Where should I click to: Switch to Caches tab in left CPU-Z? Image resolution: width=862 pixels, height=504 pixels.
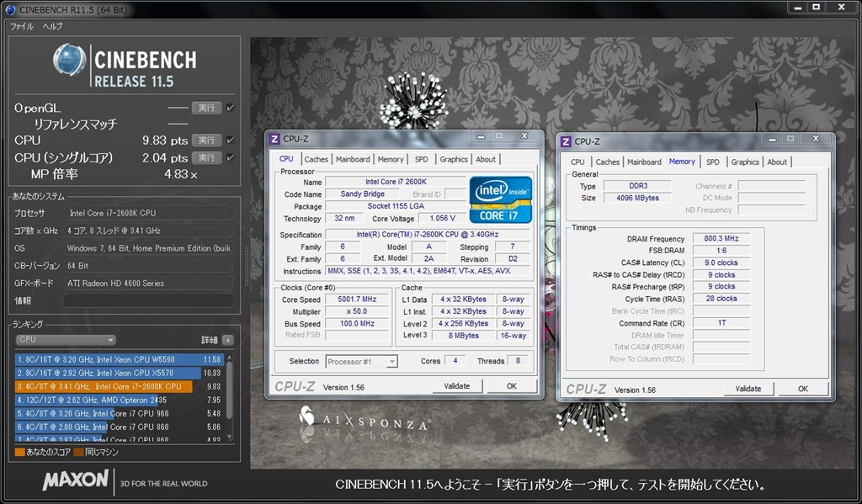pyautogui.click(x=317, y=159)
